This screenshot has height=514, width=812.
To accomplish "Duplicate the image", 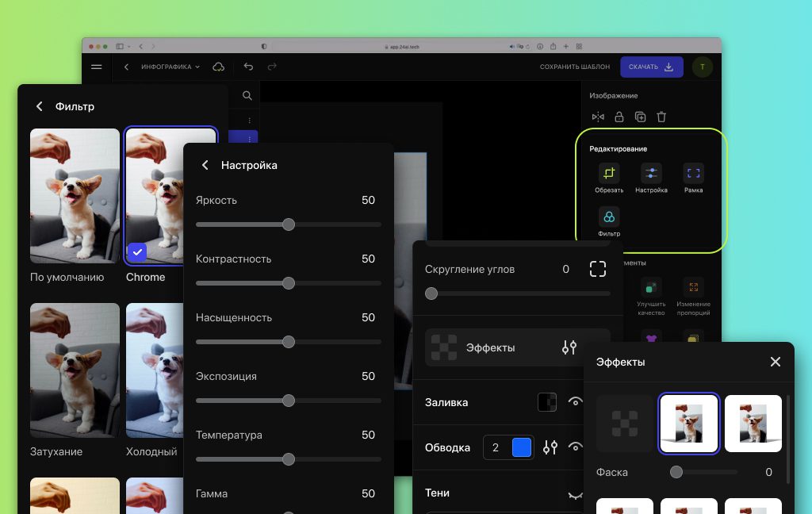I will point(641,117).
